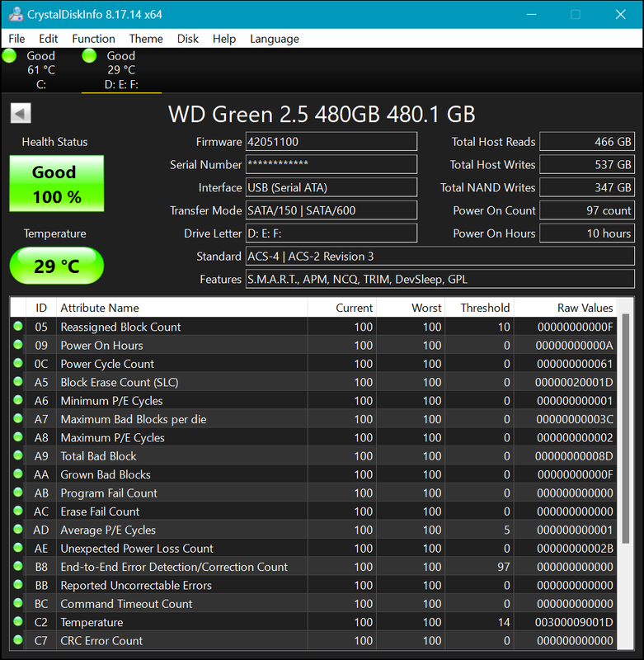Click the Power On Count value 97 count
This screenshot has height=660, width=644.
pos(587,210)
